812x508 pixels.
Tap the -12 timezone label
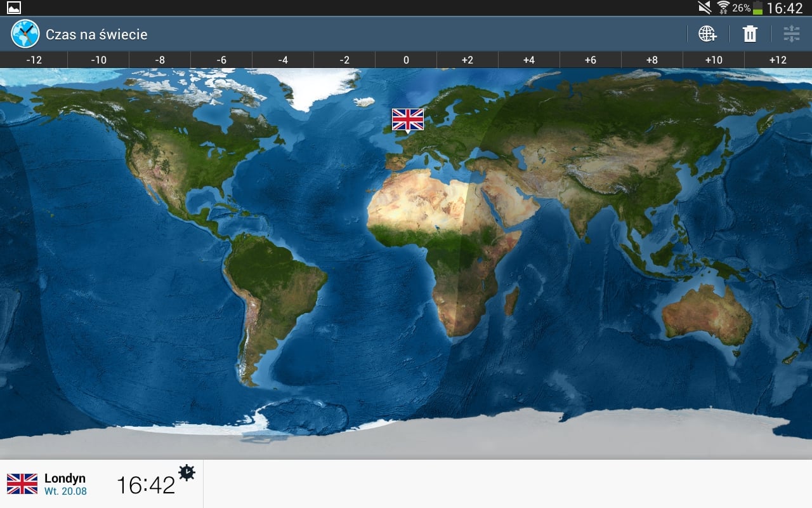point(34,60)
